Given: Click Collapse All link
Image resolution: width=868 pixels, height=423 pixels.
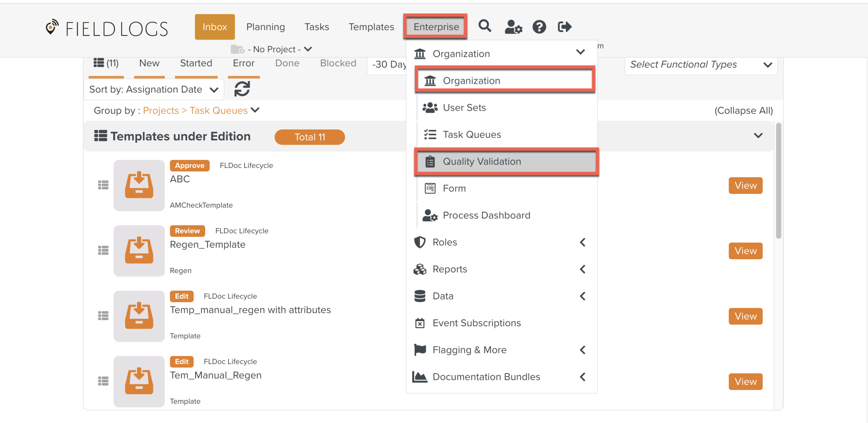Looking at the screenshot, I should click(x=743, y=111).
